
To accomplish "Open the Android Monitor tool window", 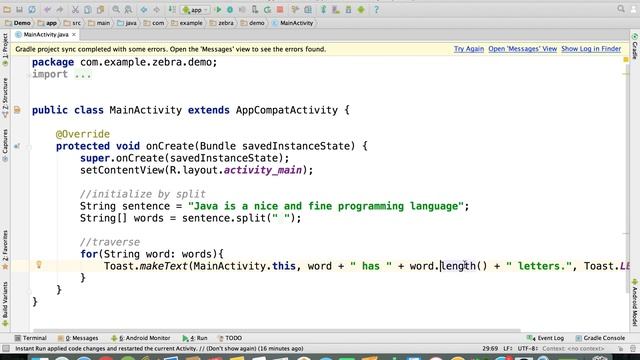I will tap(140, 338).
